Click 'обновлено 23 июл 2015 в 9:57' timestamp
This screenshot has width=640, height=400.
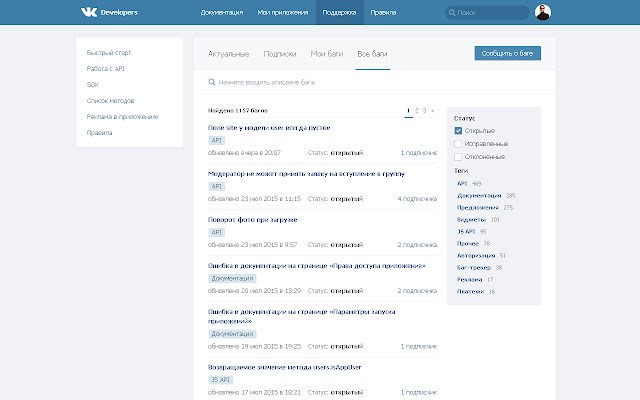click(252, 245)
